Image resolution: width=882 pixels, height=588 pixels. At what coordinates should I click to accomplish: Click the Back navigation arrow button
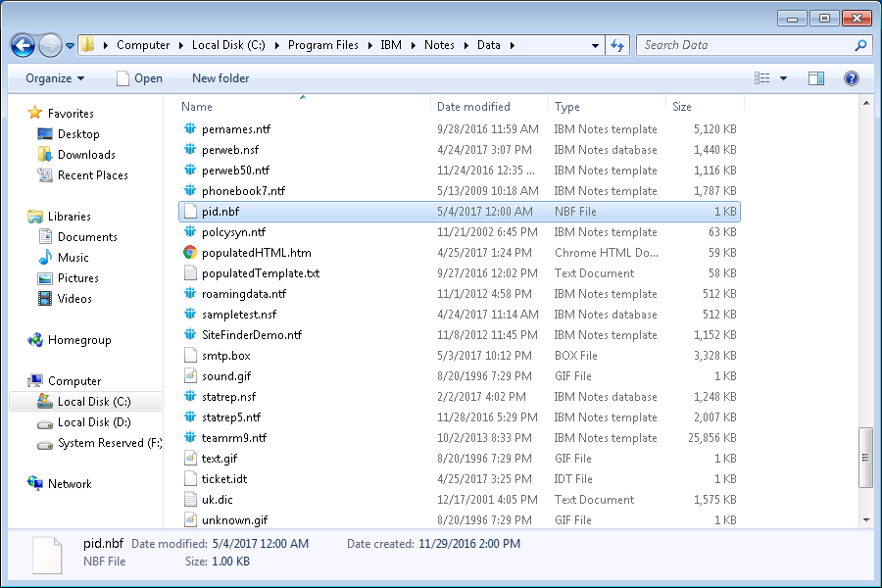pyautogui.click(x=24, y=45)
